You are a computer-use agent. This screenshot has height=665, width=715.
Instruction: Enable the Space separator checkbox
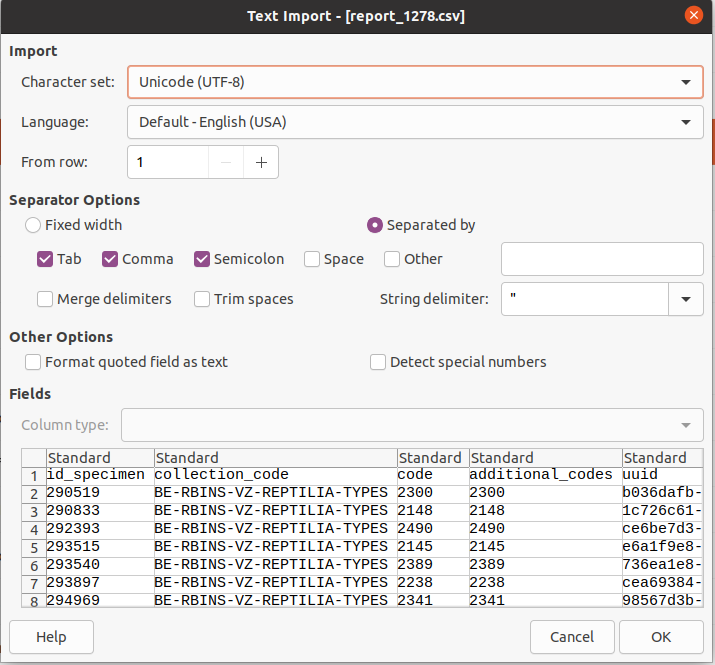coord(312,259)
